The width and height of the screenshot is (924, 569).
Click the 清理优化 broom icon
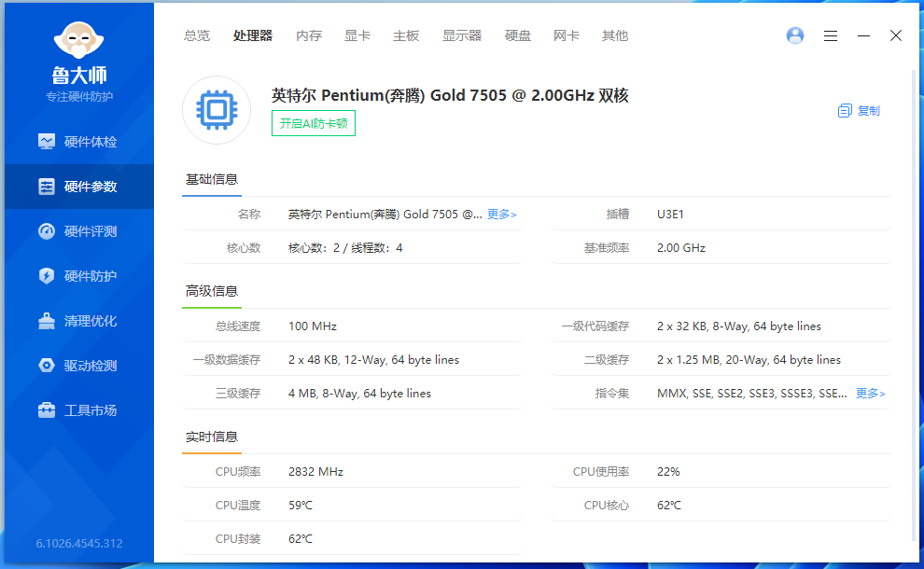point(47,321)
